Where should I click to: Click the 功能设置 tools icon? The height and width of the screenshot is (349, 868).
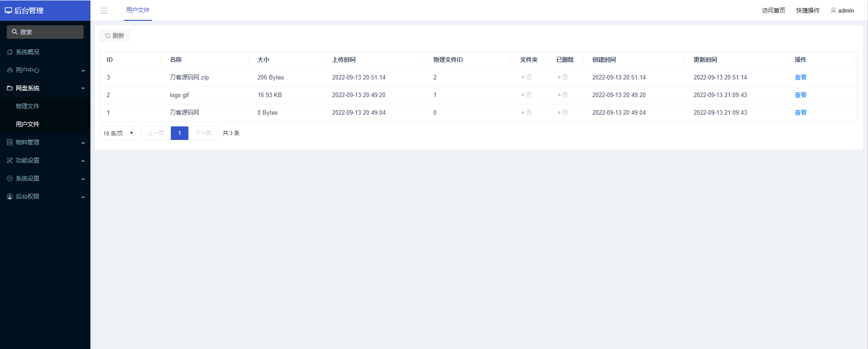pyautogui.click(x=10, y=161)
